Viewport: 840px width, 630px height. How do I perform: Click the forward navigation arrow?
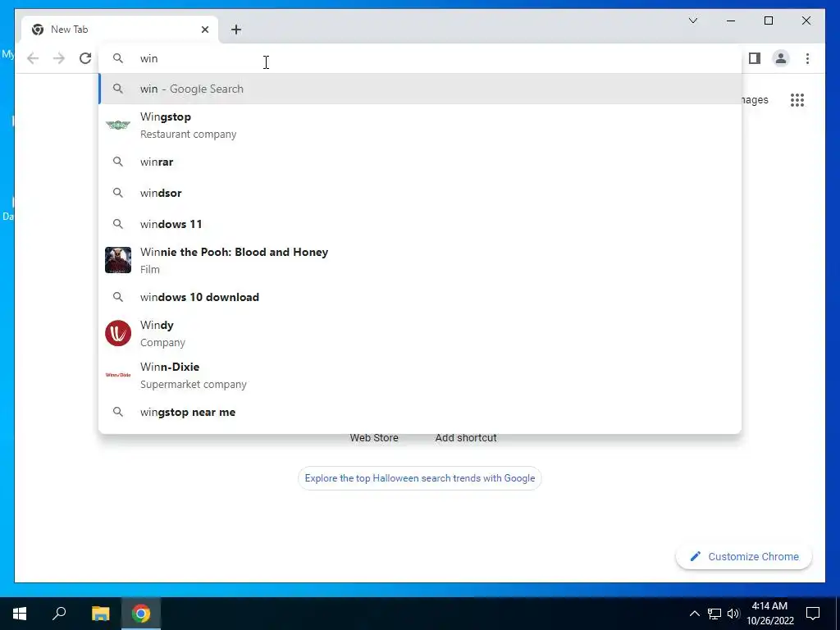[x=59, y=58]
